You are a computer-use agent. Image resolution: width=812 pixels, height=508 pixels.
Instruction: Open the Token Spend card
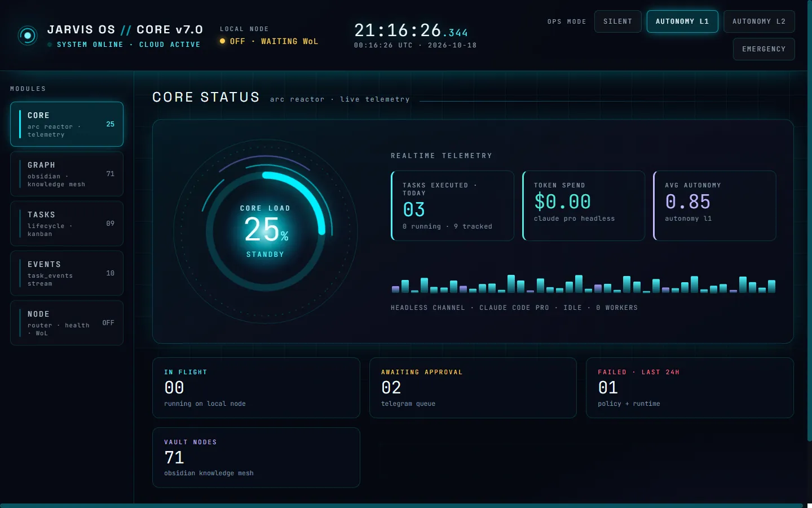point(584,205)
